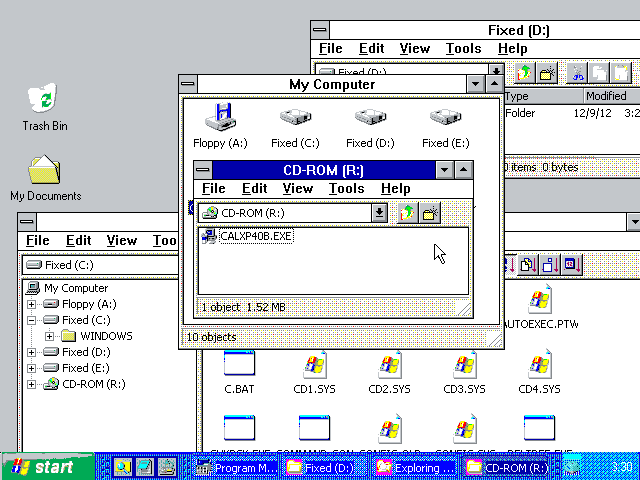Image resolution: width=640 pixels, height=480 pixels.
Task: Click the Type column header in Fixed (D:)
Action: [543, 96]
